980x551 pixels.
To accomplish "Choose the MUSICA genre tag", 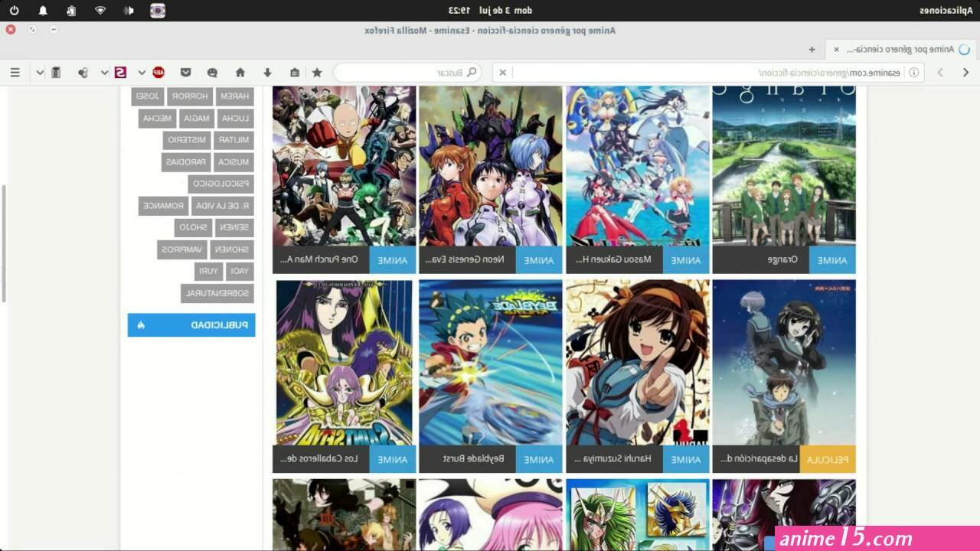I will [x=234, y=162].
